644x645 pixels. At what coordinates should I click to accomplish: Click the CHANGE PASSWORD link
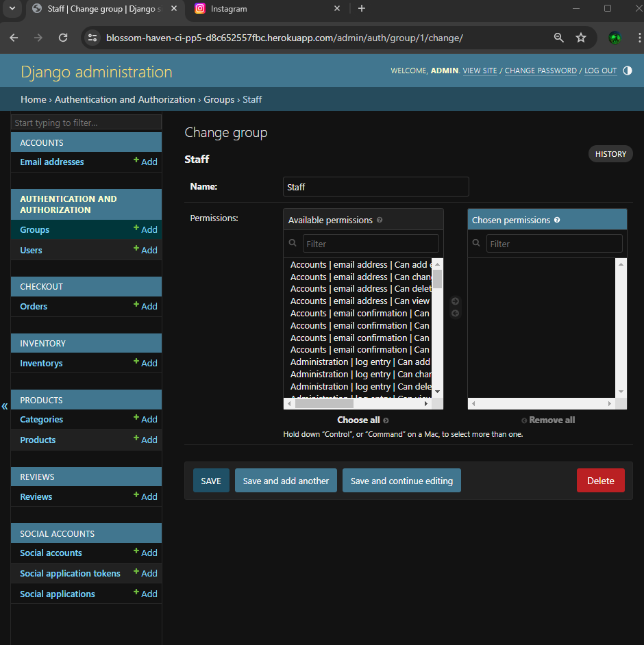click(x=541, y=71)
